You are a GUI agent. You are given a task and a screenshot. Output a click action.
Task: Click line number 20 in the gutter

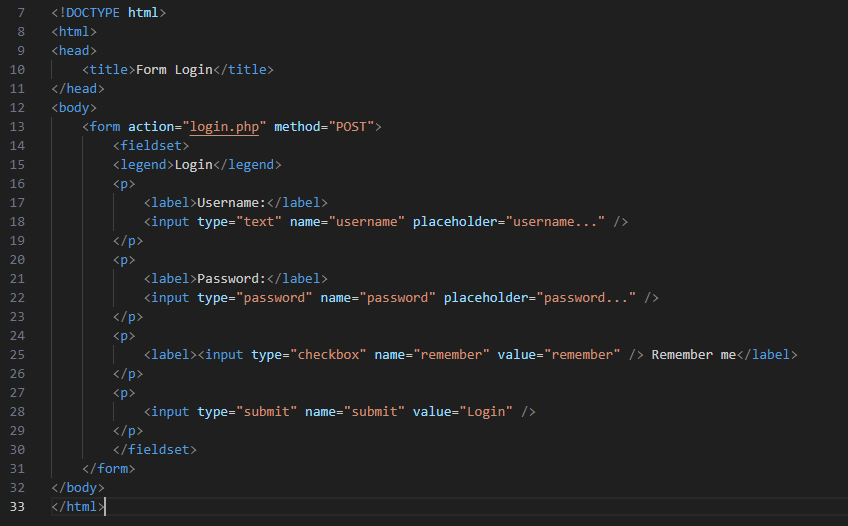click(17, 260)
